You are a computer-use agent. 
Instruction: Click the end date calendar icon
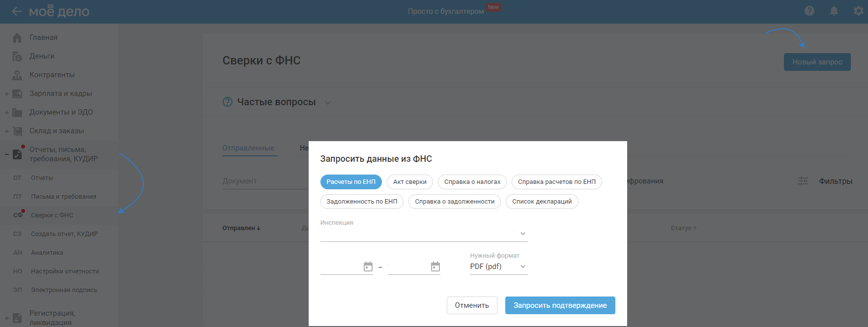tap(435, 267)
